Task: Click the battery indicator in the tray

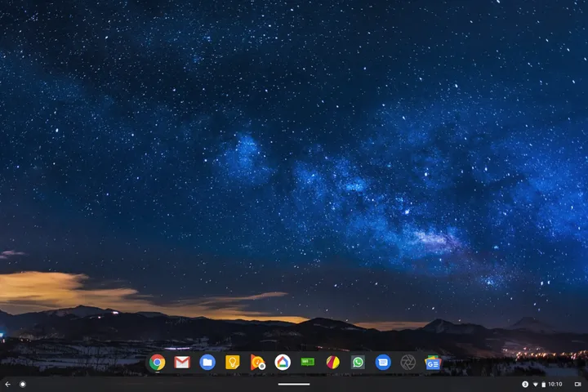Action: click(x=543, y=384)
